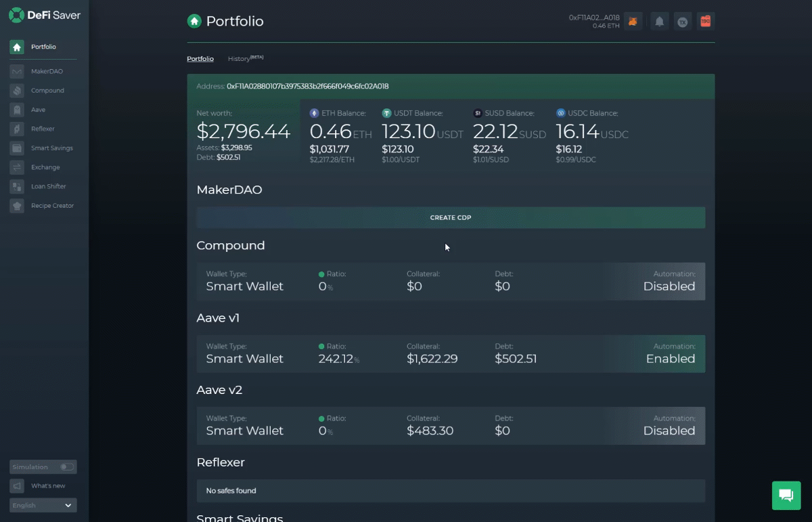Click the DeFi Saver logo
Screen dimensions: 812x522
point(44,15)
